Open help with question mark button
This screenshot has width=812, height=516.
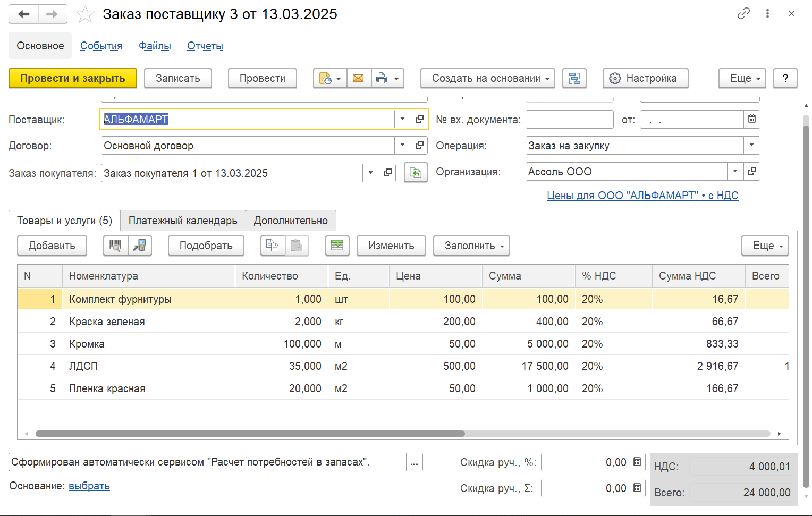785,78
